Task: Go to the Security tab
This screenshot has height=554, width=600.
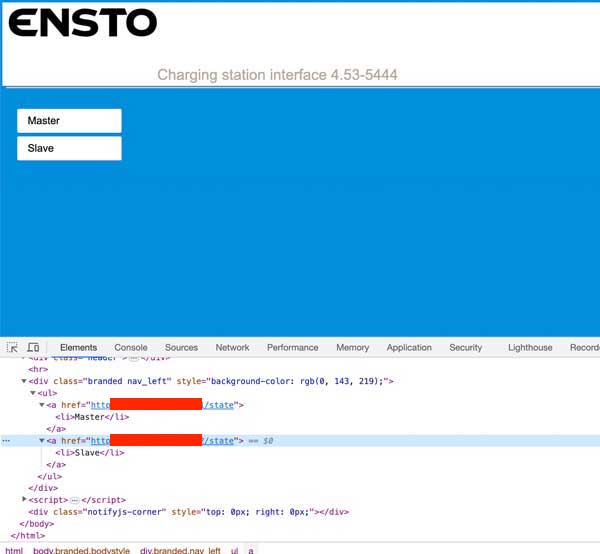Action: 466,347
